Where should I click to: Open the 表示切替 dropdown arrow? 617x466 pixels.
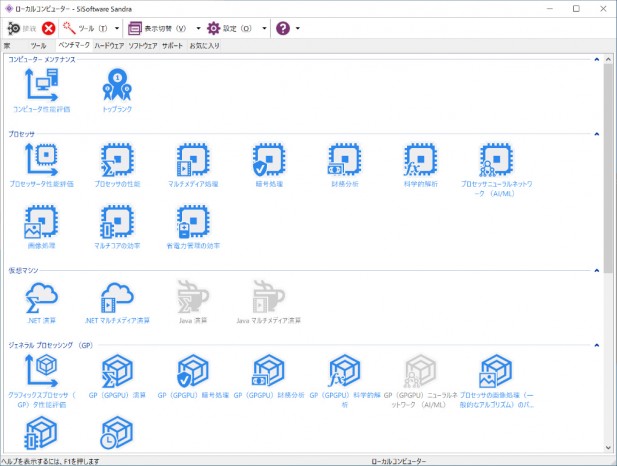coord(198,28)
